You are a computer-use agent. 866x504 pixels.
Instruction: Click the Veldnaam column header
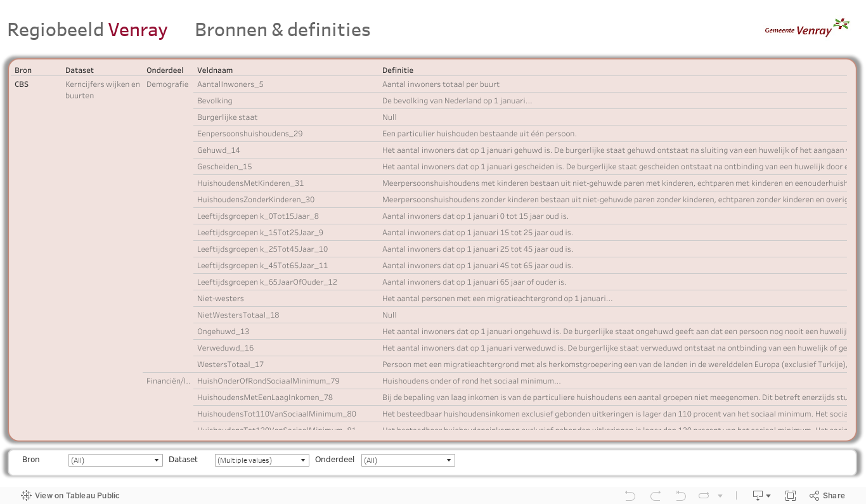tap(215, 70)
